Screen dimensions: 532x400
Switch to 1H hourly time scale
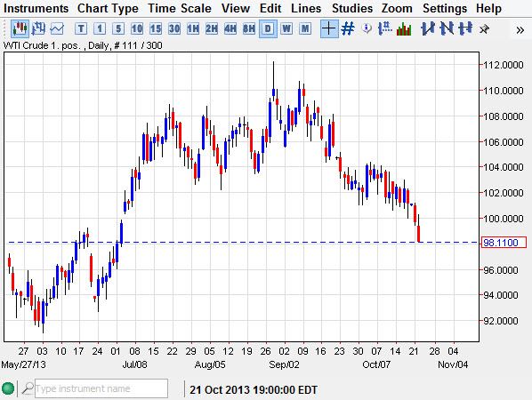pyautogui.click(x=193, y=28)
